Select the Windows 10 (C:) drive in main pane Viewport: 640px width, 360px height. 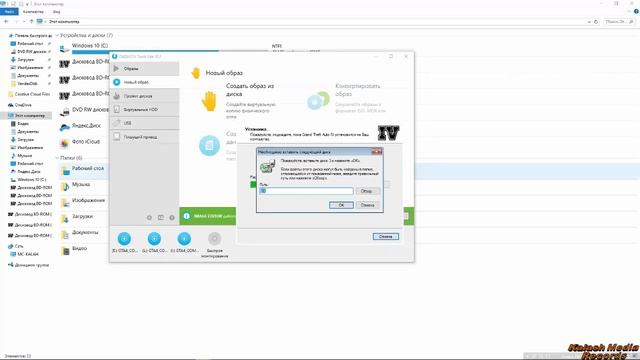point(90,46)
